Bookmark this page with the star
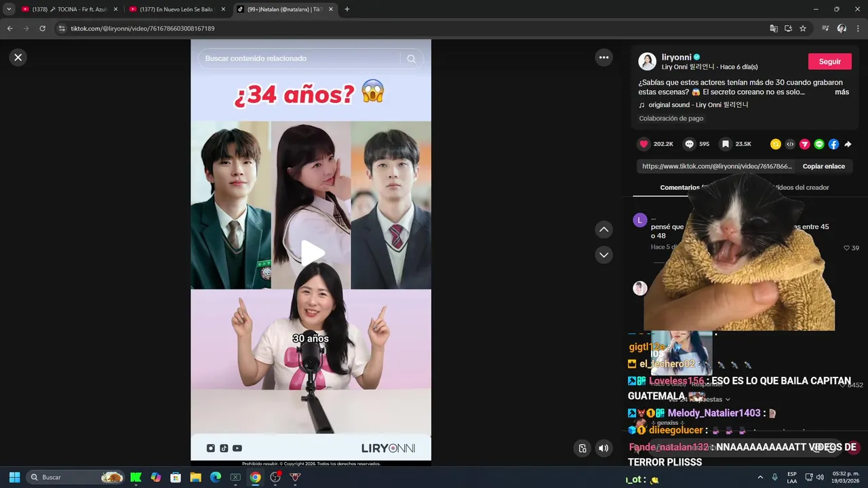 pos(803,28)
